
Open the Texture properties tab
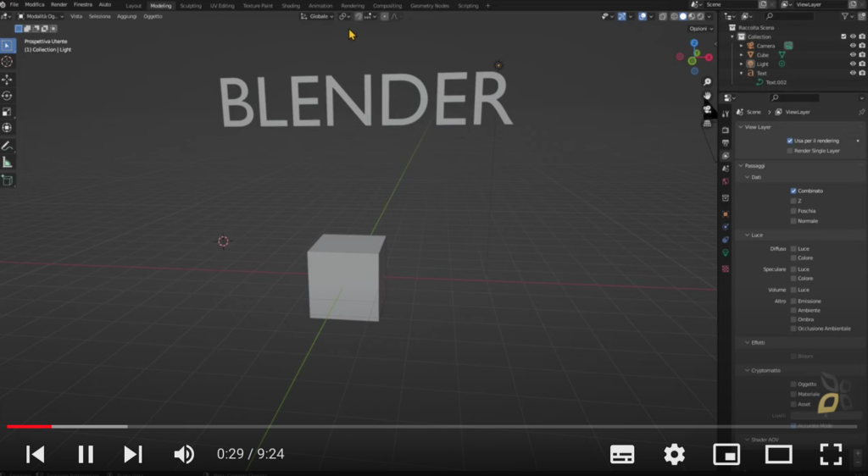coord(726,268)
